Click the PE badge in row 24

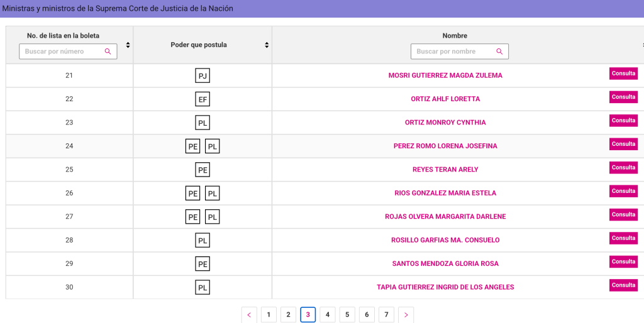click(193, 146)
